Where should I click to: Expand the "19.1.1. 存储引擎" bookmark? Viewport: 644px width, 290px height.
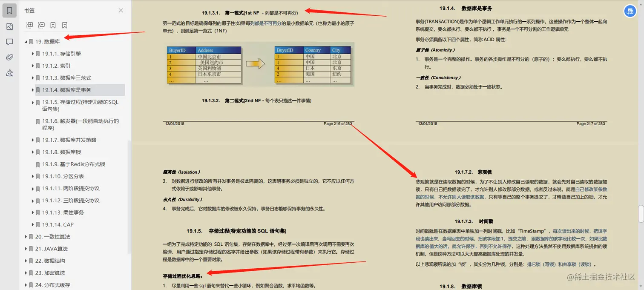33,53
